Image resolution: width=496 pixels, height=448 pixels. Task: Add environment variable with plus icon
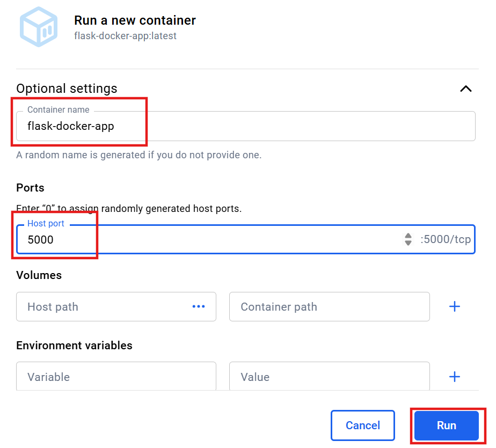pyautogui.click(x=455, y=377)
